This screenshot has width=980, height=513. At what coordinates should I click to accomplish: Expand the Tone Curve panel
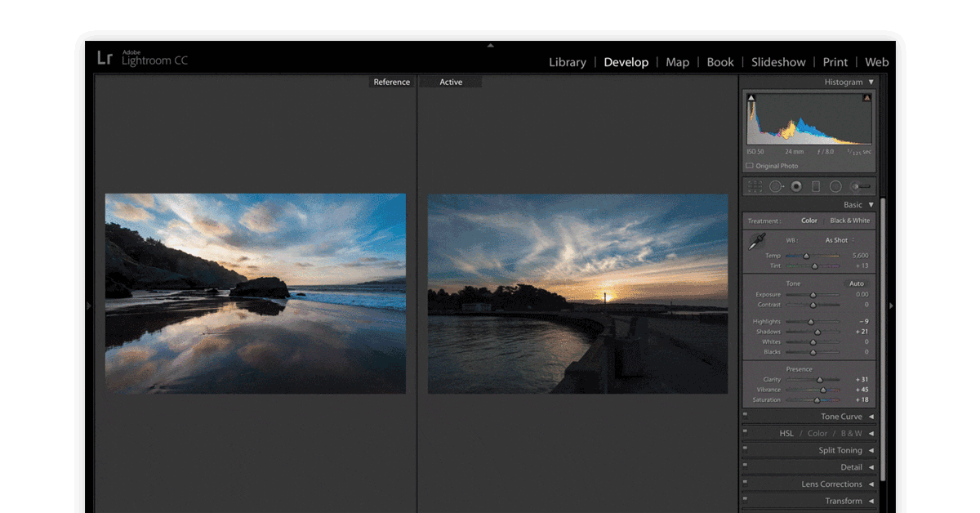(841, 417)
